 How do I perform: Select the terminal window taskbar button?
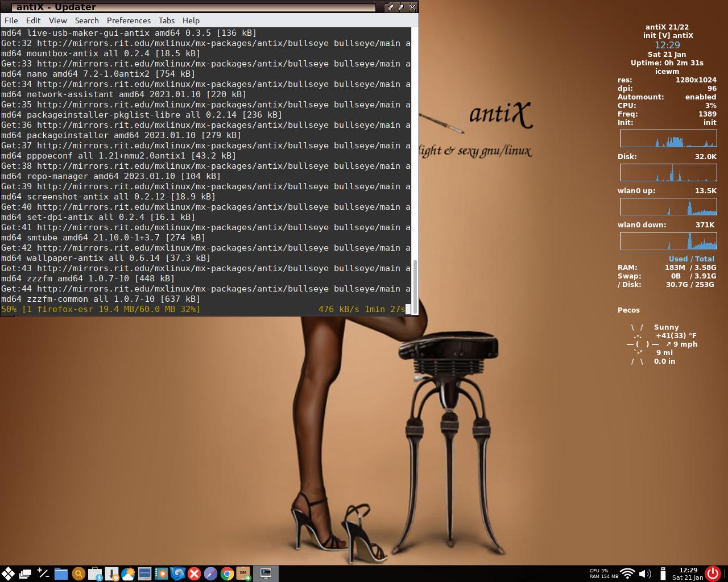(x=266, y=573)
